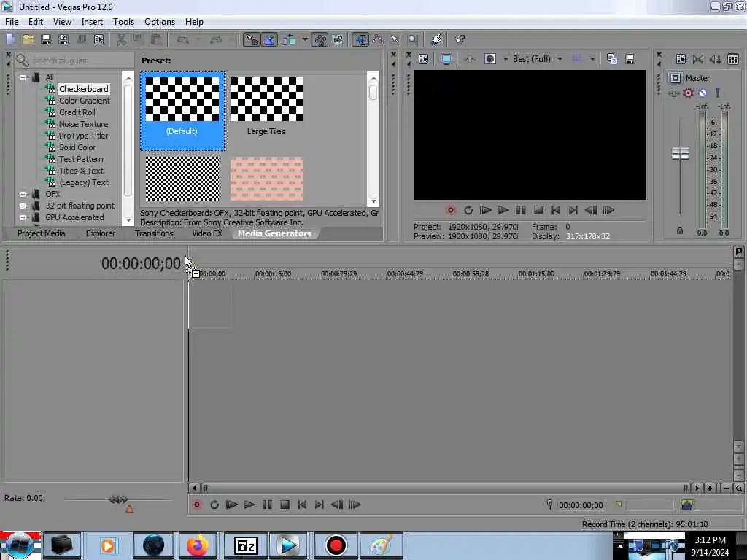The image size is (747, 560).
Task: Toggle Automatic Crossfades button in main toolbar
Action: pos(269,39)
